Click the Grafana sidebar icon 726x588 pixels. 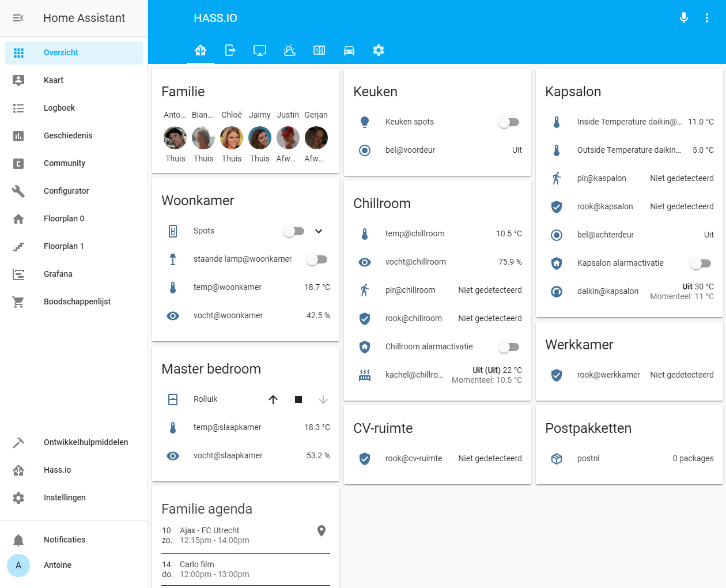pos(18,274)
